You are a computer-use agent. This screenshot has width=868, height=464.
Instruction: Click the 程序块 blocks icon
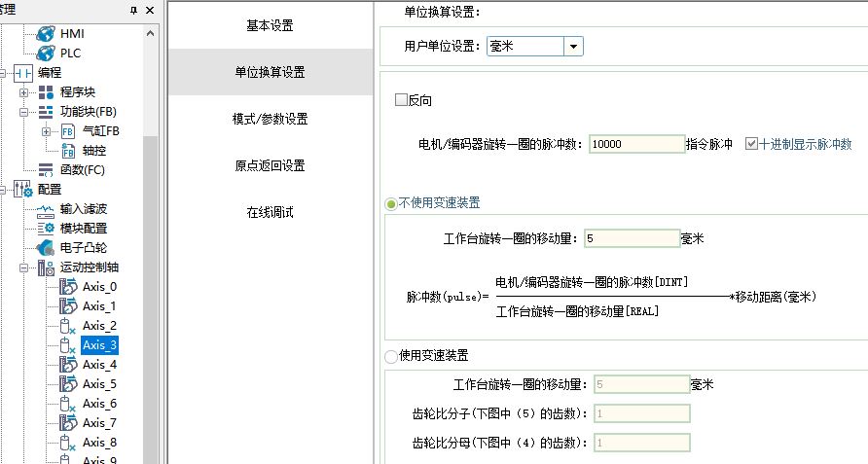pos(46,92)
